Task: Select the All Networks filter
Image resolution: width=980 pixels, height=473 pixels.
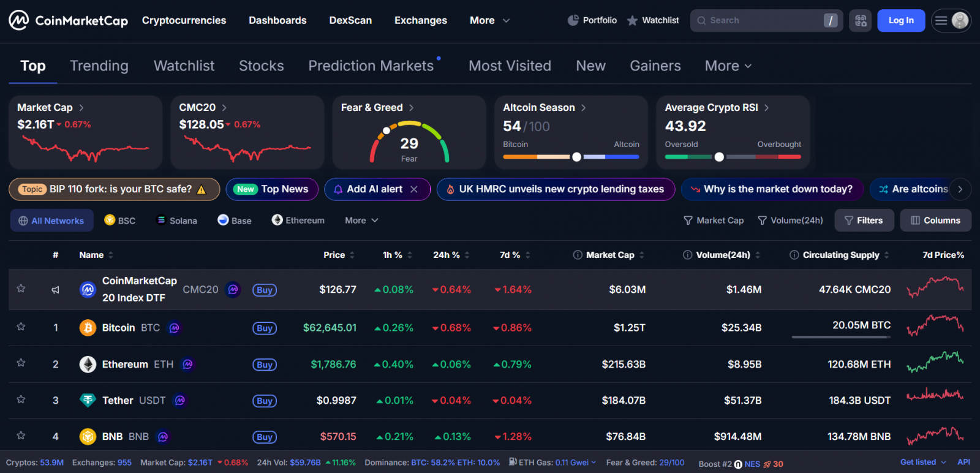Action: (51, 221)
